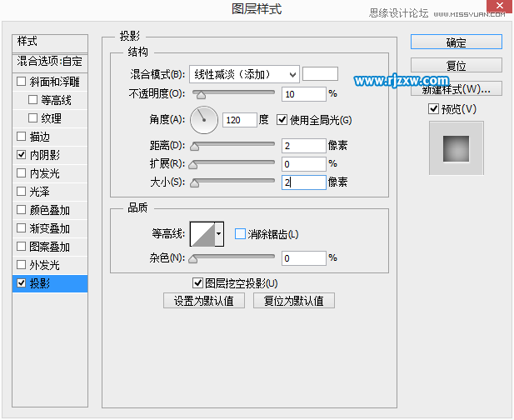Uncheck the 投影 style checkbox
Image resolution: width=514 pixels, height=420 pixels.
(x=22, y=283)
